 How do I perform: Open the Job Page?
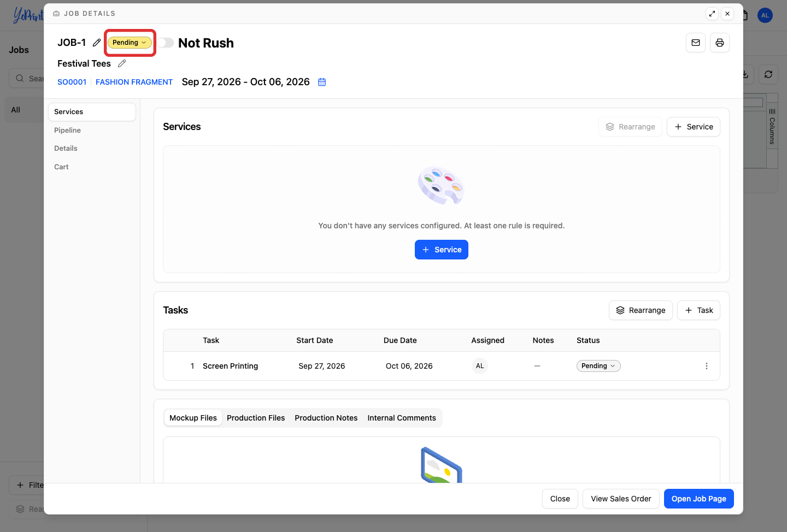pos(699,499)
